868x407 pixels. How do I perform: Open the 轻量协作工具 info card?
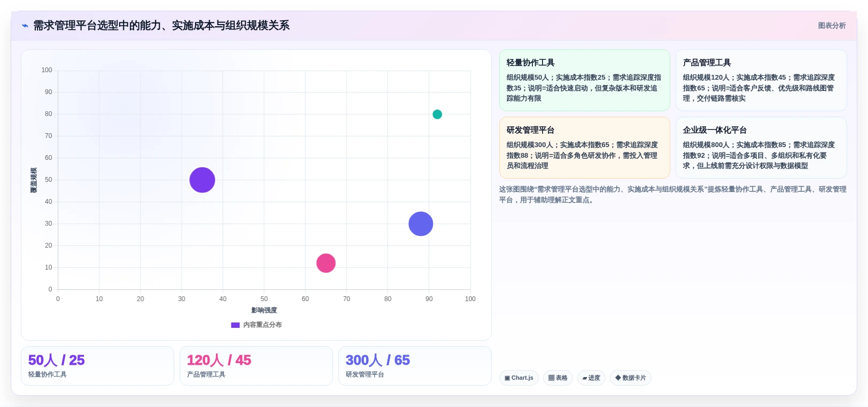(584, 80)
